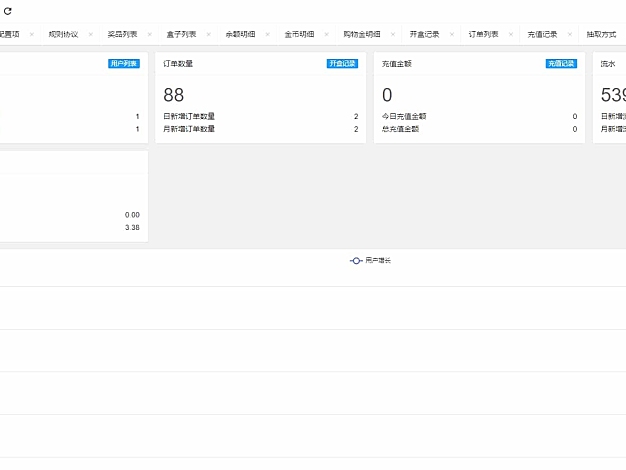Go to the 余额明细 tab
Screen dimensions: 626x470
point(240,34)
